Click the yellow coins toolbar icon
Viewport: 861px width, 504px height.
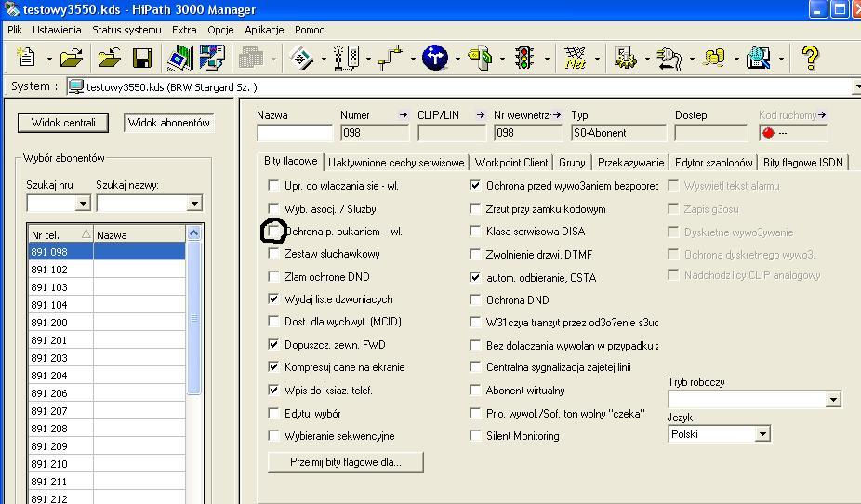click(x=714, y=57)
